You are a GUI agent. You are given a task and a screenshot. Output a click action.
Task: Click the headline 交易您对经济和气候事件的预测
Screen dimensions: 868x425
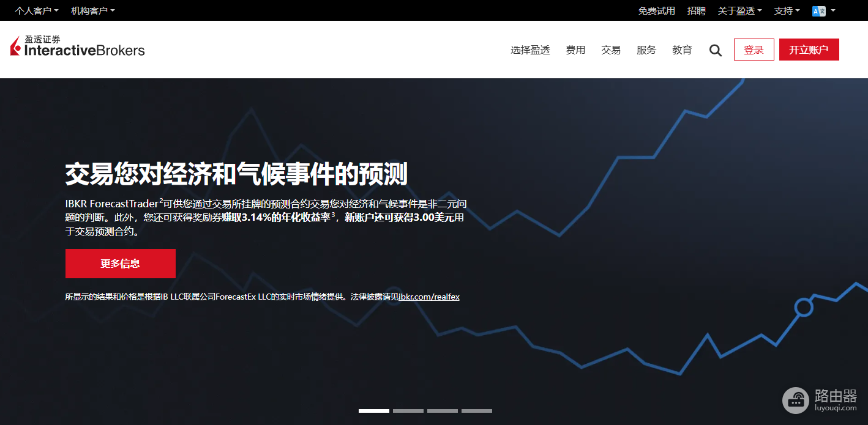pos(236,174)
